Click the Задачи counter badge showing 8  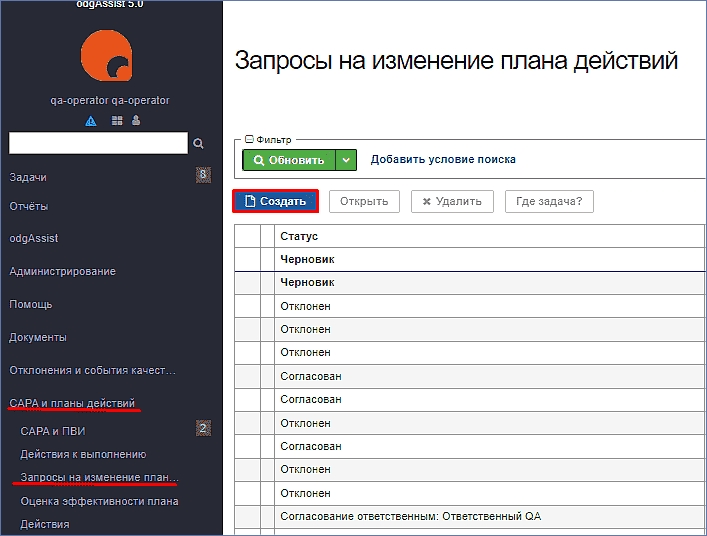pyautogui.click(x=203, y=175)
